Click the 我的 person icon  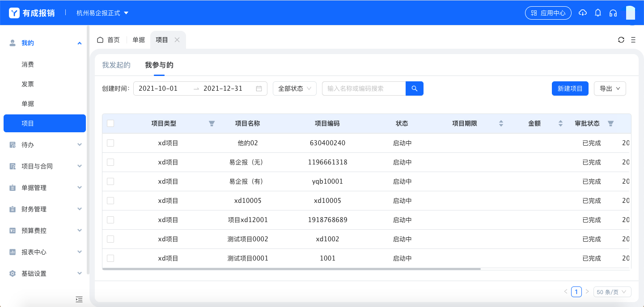[x=13, y=43]
